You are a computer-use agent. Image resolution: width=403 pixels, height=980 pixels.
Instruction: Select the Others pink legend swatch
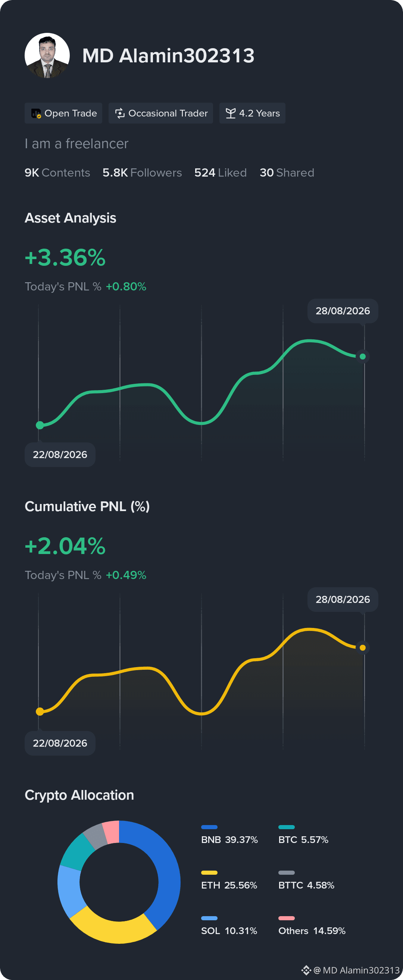pos(286,918)
